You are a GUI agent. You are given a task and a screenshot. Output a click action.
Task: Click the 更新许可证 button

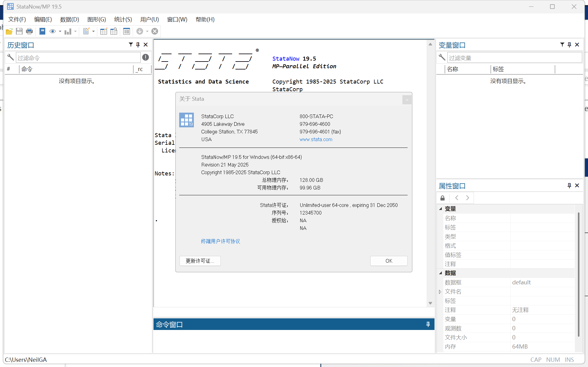(x=200, y=261)
